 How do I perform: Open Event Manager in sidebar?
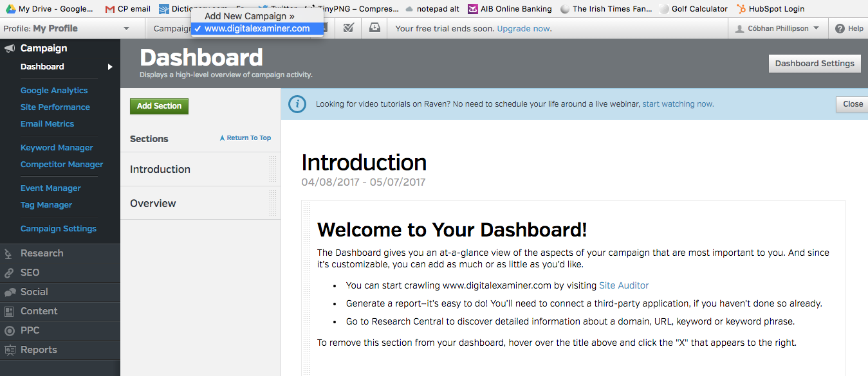(51, 188)
